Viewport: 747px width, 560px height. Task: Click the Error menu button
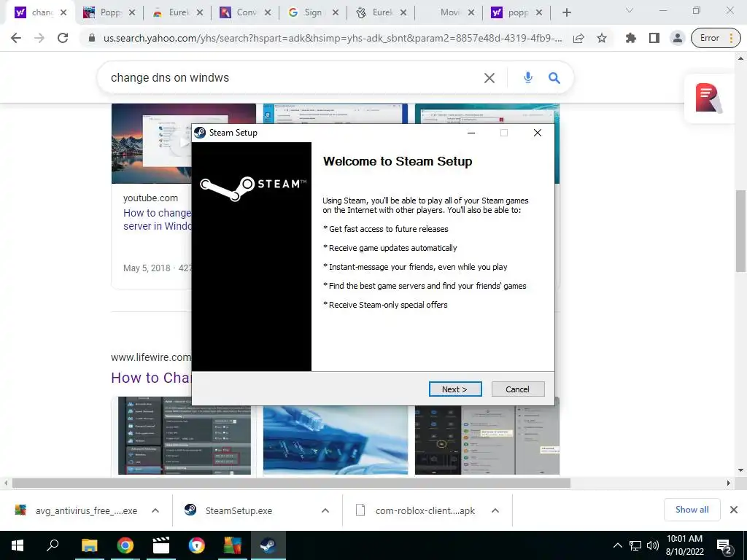point(715,38)
